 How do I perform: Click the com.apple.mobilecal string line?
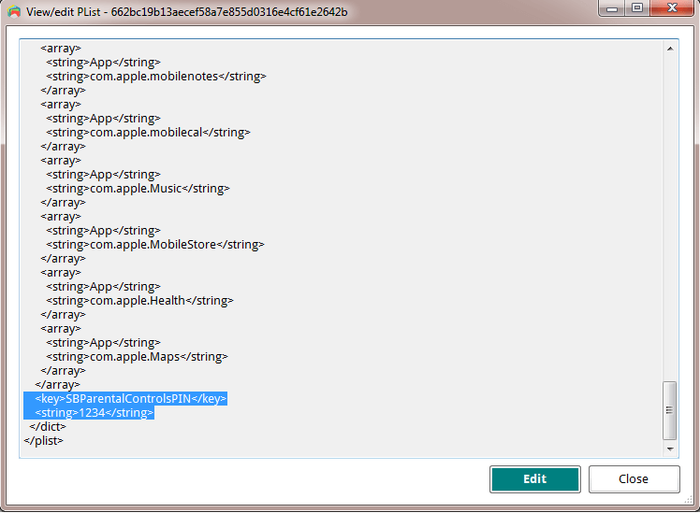pyautogui.click(x=148, y=133)
